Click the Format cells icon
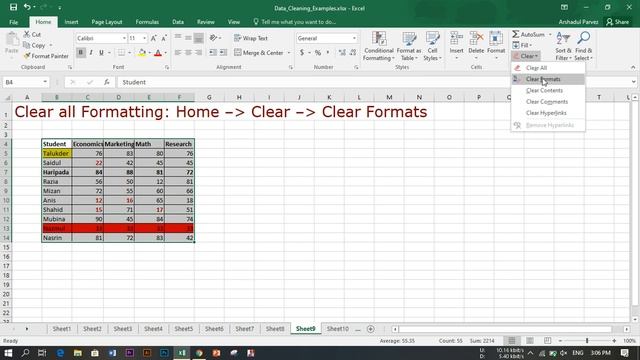Viewport: 640px width, 360px height. (496, 39)
